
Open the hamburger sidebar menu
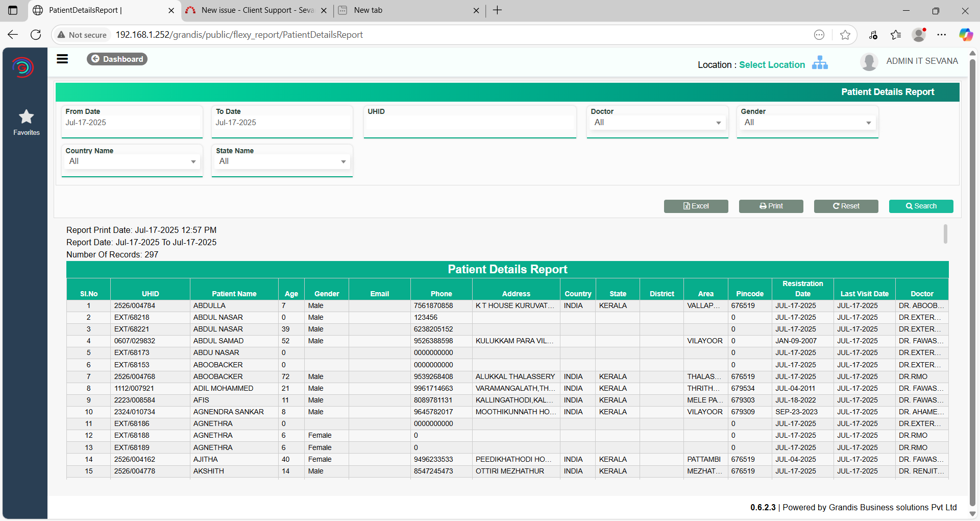[62, 59]
